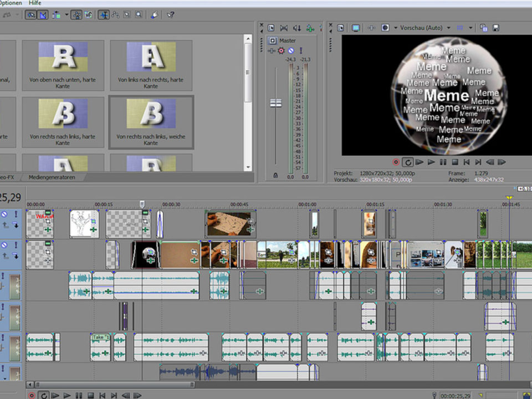Click the transitions list scrollbar down arrow
This screenshot has width=532, height=399.
click(248, 167)
